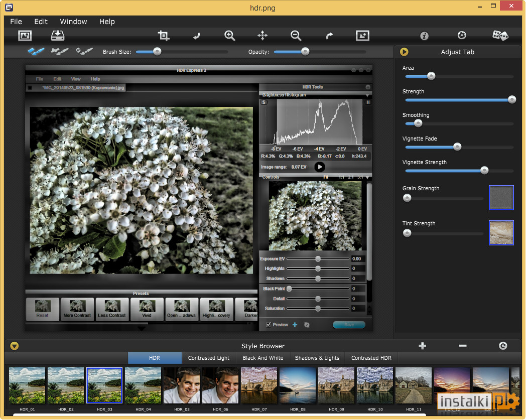The height and width of the screenshot is (420, 526).
Task: Collapse the Style Browser panel arrow
Action: point(15,346)
